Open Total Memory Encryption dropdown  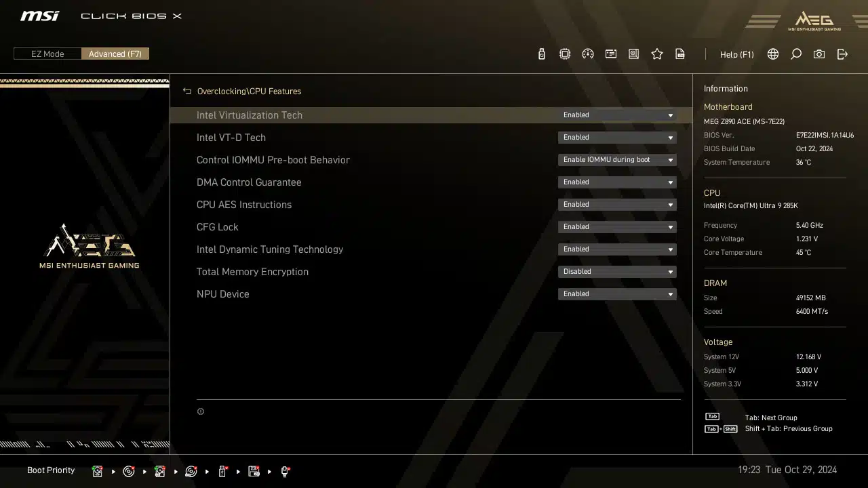pos(617,272)
